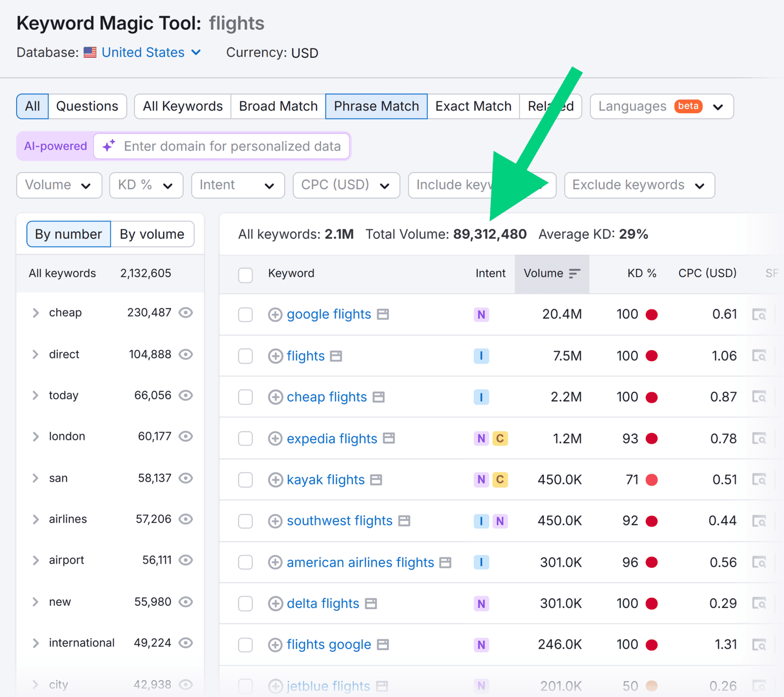Click the SERP snapshot magnifier in the "flights" row
Viewport: 784px width, 697px height.
tap(759, 356)
